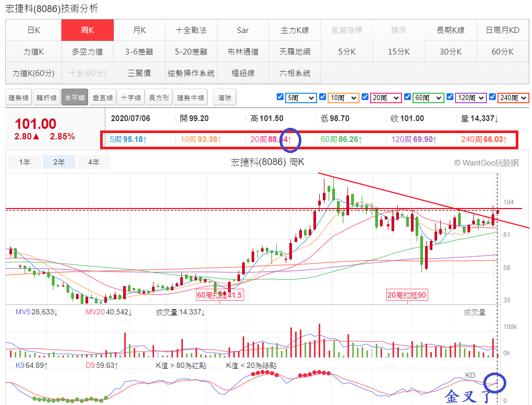Open the 三關價 tab
The width and height of the screenshot is (532, 405).
pyautogui.click(x=139, y=73)
